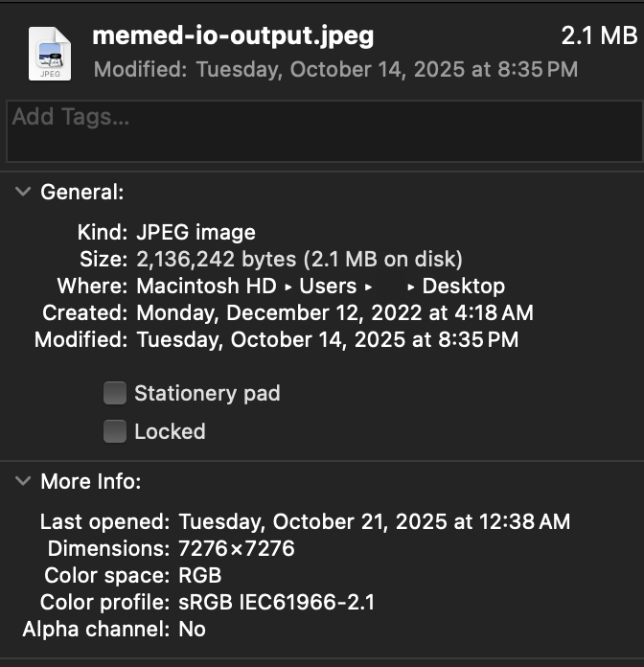The height and width of the screenshot is (667, 644).
Task: Click the sRGB IEC61966-2.1 color profile value
Action: click(x=277, y=603)
